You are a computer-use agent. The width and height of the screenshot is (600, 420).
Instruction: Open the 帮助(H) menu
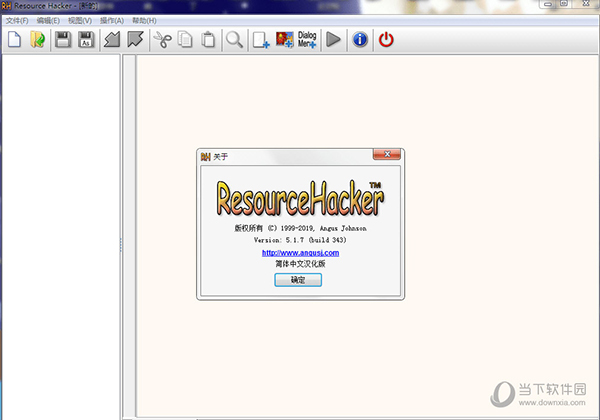pyautogui.click(x=144, y=21)
